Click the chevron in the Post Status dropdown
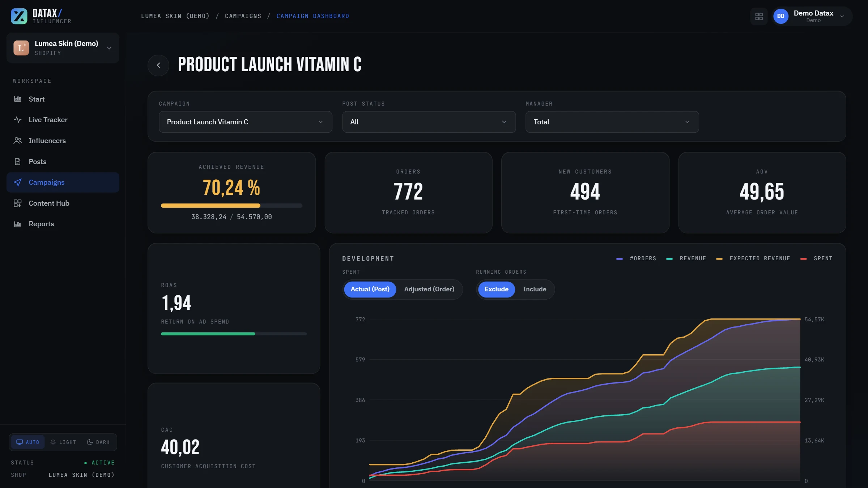This screenshot has width=868, height=488. point(504,122)
